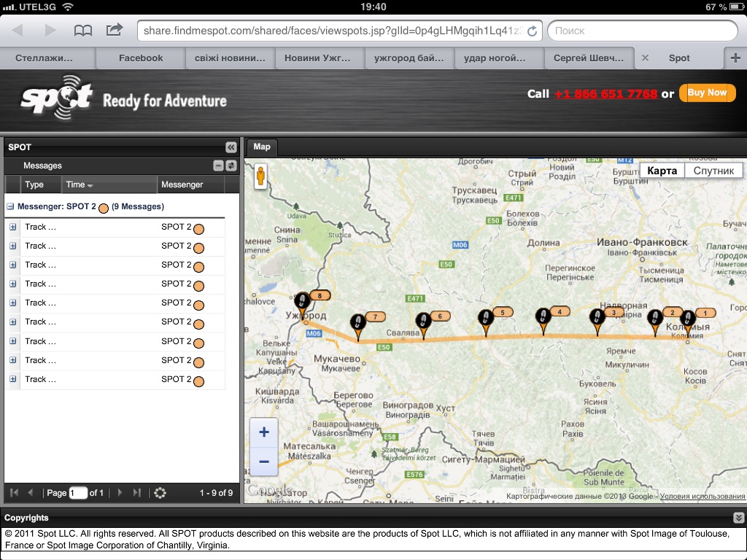This screenshot has height=560, width=747.
Task: Switch map view to Спутник
Action: pyautogui.click(x=713, y=171)
